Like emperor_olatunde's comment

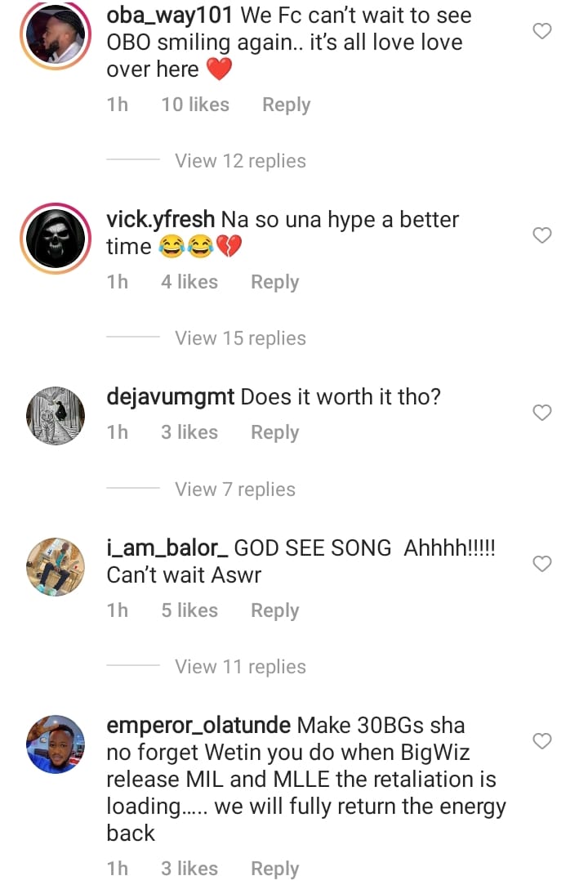pos(542,741)
